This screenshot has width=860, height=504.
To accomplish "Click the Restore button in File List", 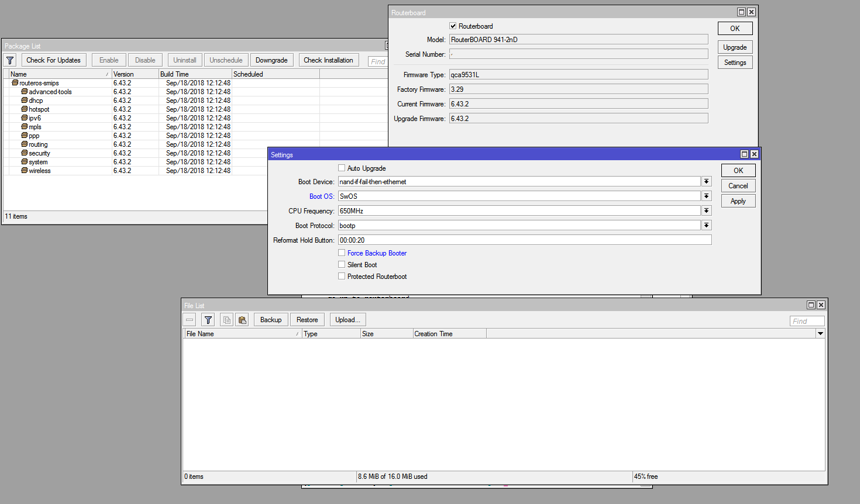I will point(307,320).
